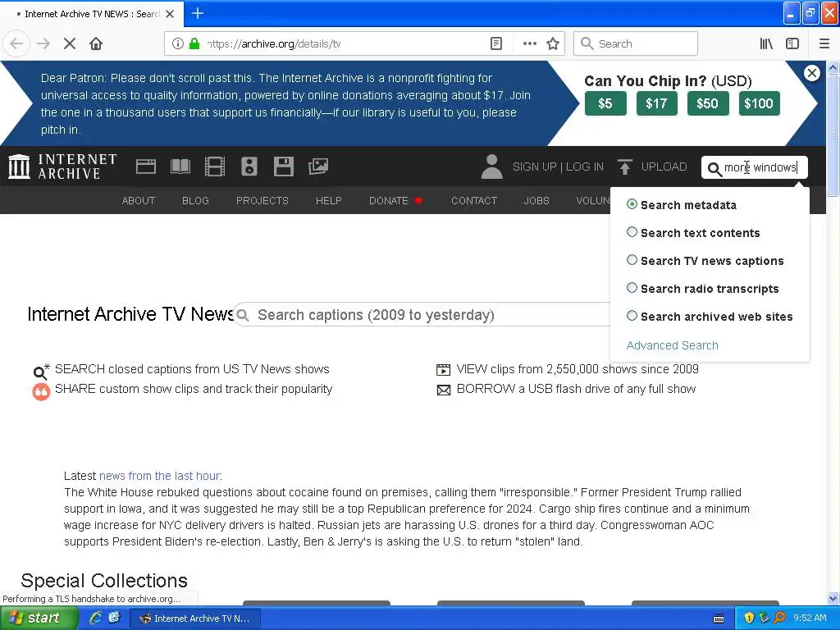Open the Images icon

click(x=318, y=167)
